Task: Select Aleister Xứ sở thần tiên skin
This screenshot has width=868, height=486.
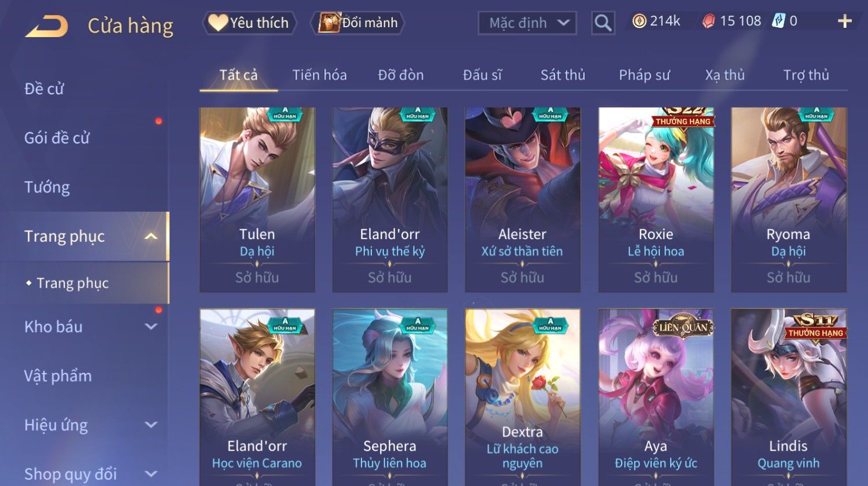Action: [x=522, y=200]
